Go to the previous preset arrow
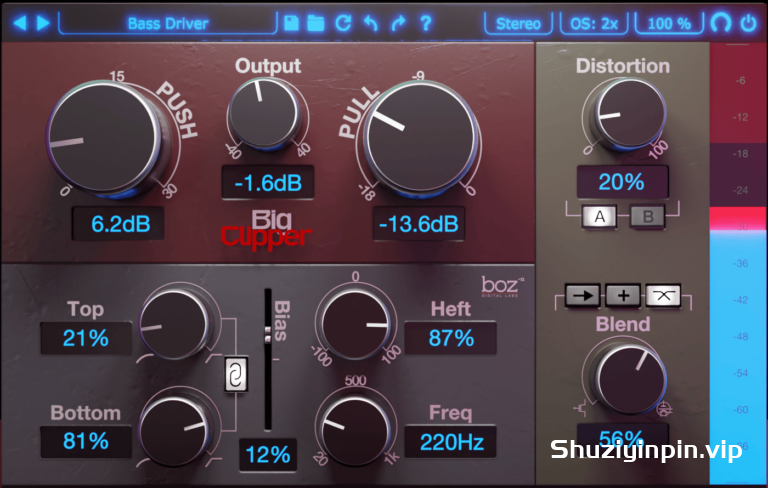 tap(20, 23)
